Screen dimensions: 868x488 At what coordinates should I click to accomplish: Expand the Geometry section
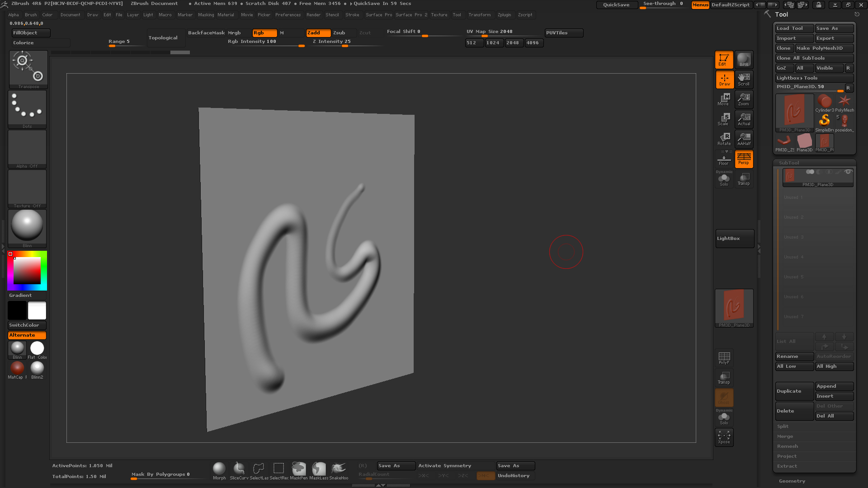pos(792,481)
